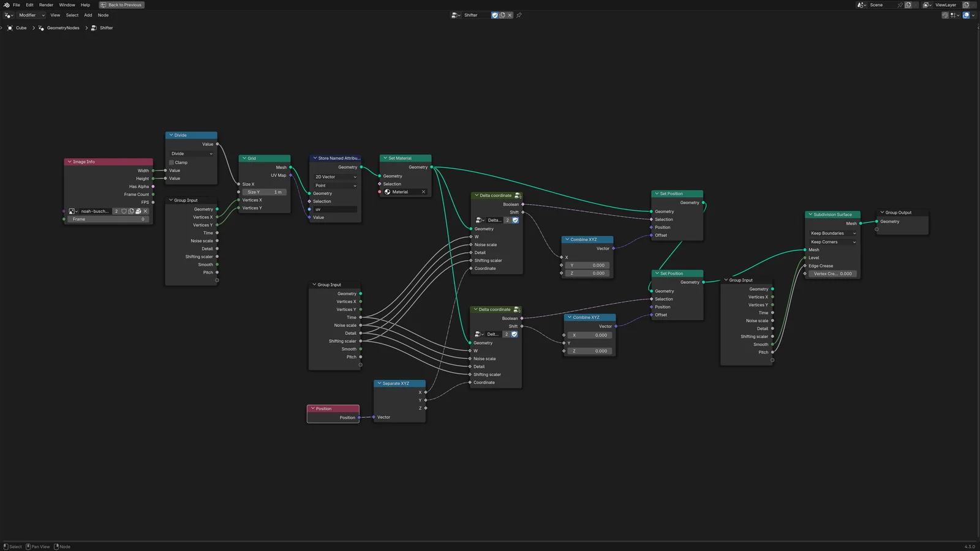Collapse the Image Info node
The image size is (980, 551).
[70, 162]
